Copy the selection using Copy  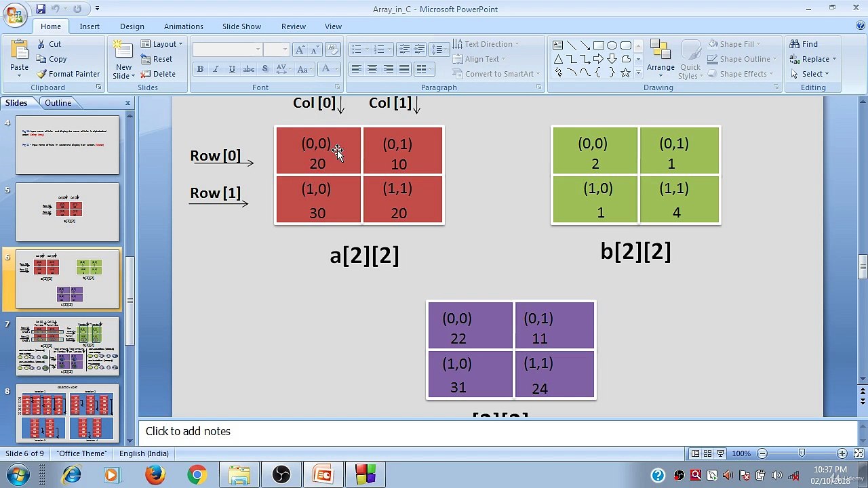[x=52, y=59]
